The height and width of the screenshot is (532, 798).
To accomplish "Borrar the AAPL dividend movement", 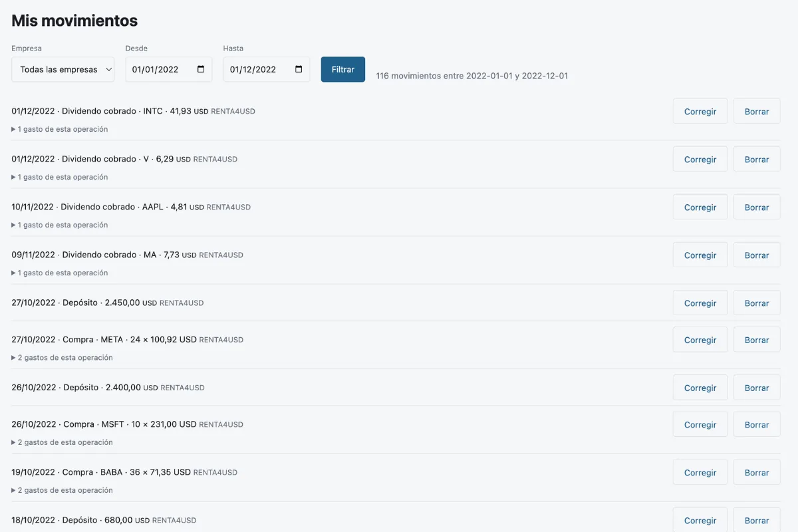I will (x=757, y=207).
